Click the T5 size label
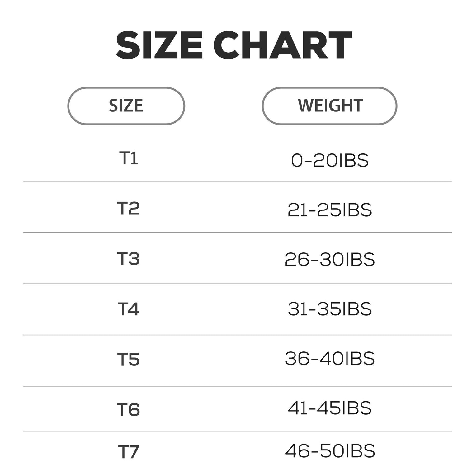 [x=128, y=360]
